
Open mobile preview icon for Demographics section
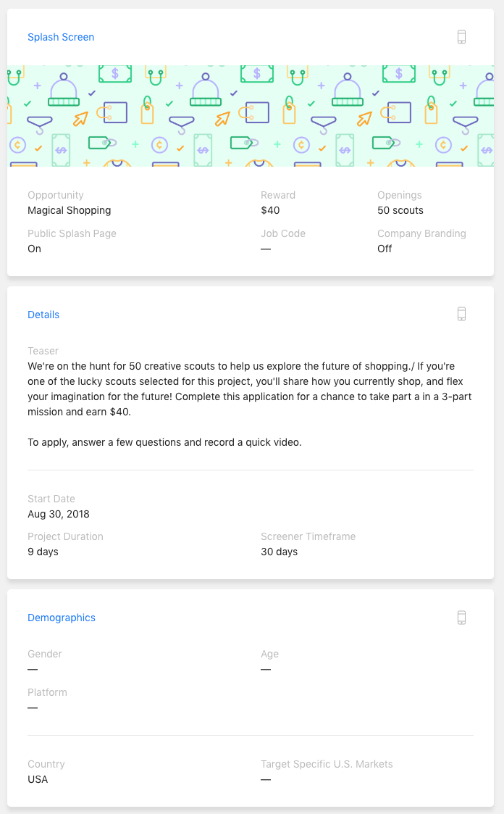(x=461, y=618)
